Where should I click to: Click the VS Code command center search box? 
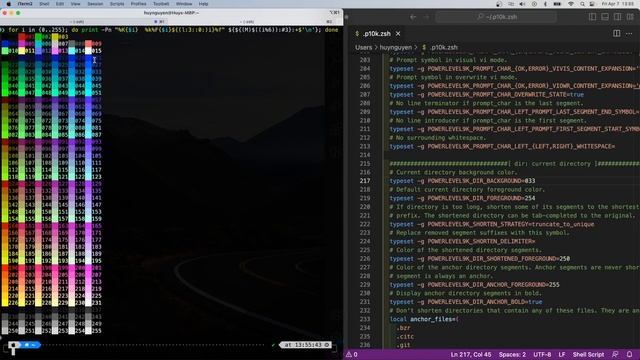click(496, 17)
